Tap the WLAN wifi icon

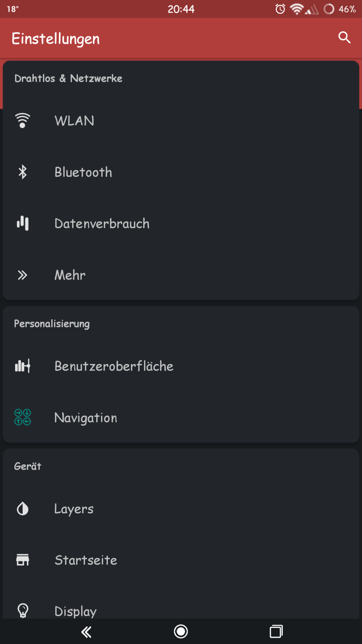23,120
